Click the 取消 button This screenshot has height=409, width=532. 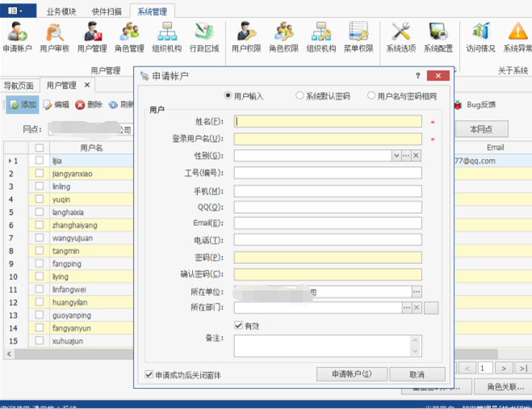(417, 374)
